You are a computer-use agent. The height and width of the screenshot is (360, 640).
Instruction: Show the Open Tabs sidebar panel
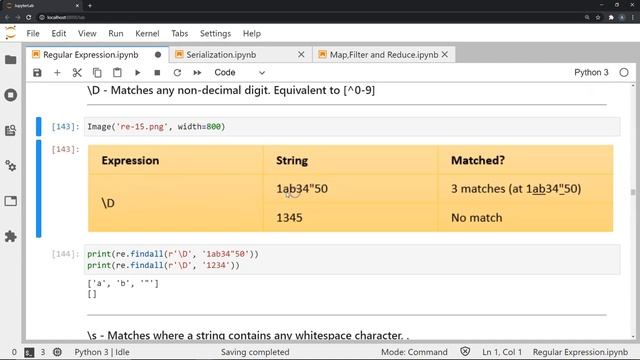click(11, 201)
